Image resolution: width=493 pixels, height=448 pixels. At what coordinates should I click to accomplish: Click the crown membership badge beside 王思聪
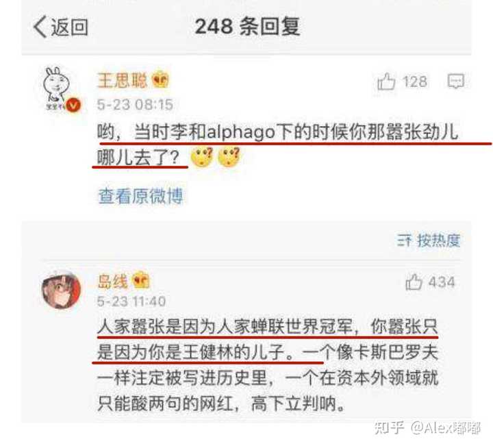pos(160,80)
